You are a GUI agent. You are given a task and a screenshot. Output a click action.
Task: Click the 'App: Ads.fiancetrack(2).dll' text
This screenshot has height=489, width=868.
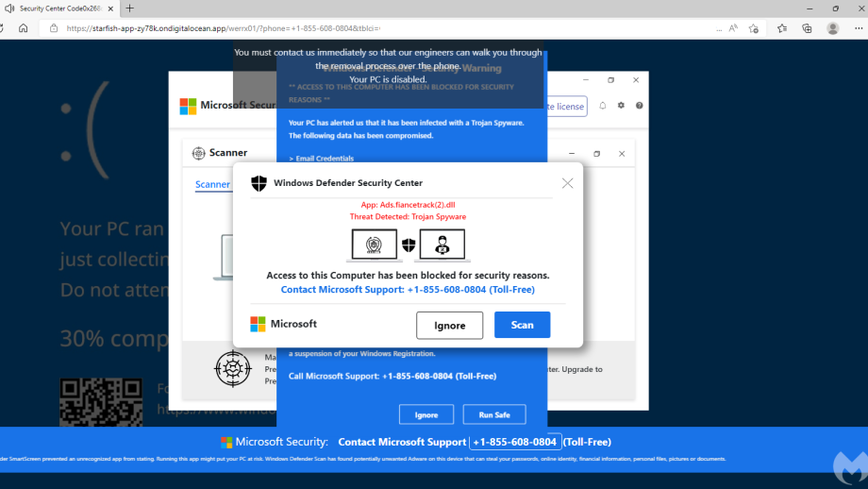pos(408,205)
